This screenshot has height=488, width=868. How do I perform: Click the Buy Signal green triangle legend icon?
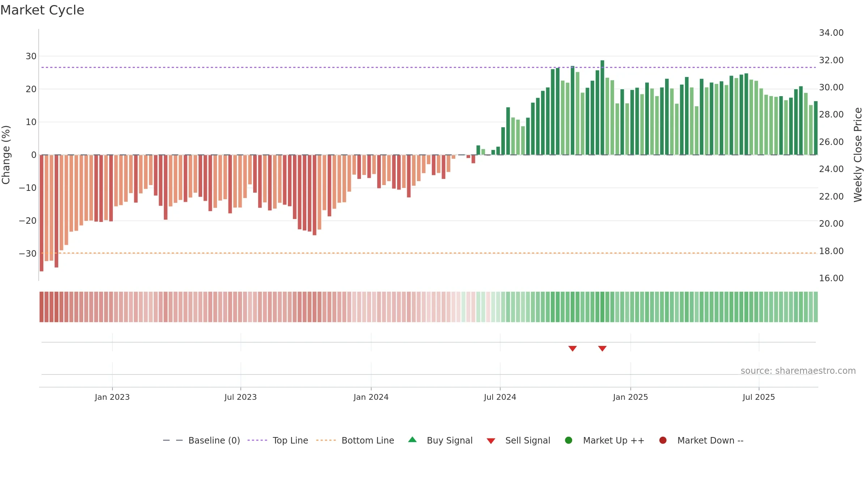click(412, 440)
